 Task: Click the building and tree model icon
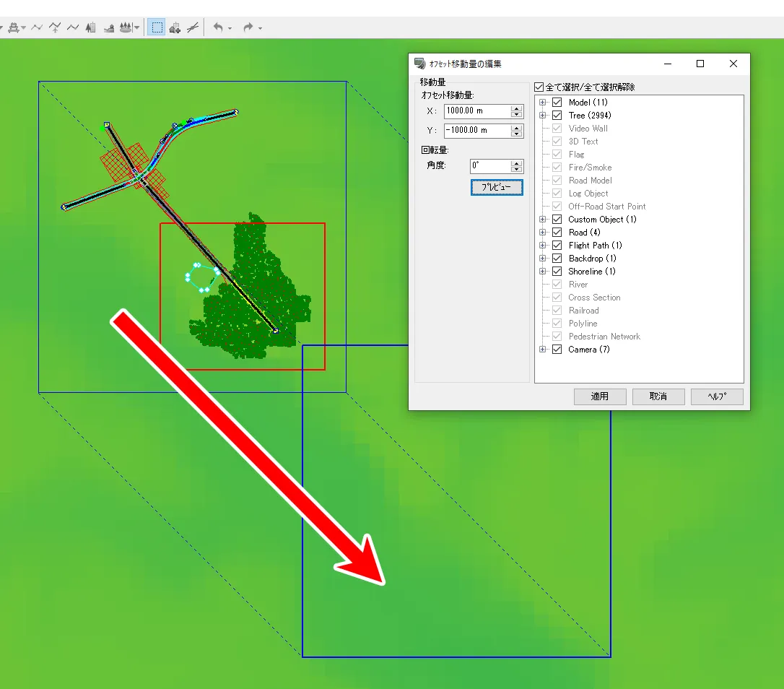pos(90,27)
